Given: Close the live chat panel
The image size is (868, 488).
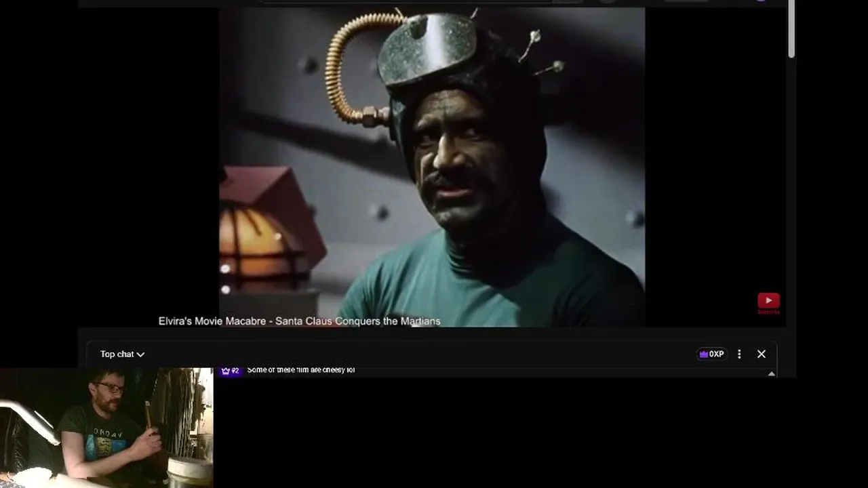Looking at the screenshot, I should click(762, 354).
